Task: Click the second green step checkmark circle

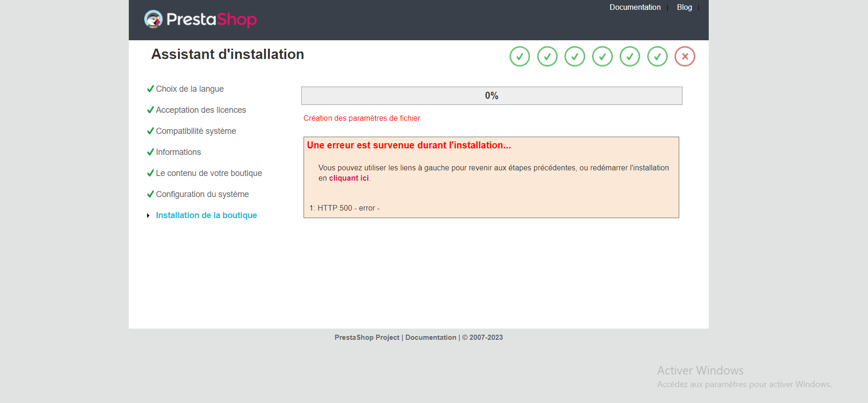Action: pyautogui.click(x=547, y=57)
